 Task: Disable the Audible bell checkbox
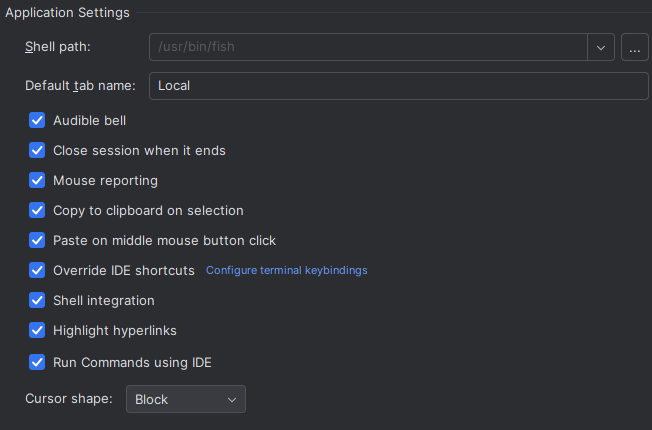[x=37, y=121]
